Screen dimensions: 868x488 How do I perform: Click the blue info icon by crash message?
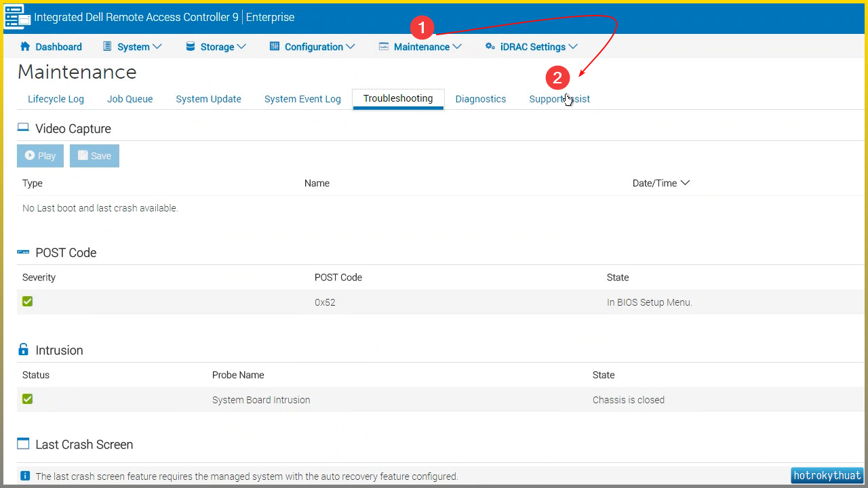(x=25, y=476)
